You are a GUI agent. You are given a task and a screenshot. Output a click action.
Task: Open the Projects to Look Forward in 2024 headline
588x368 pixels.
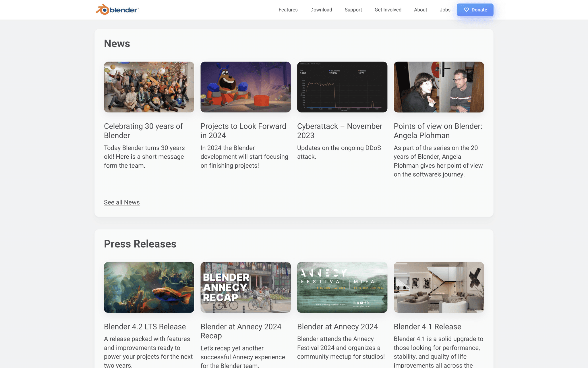coord(243,131)
